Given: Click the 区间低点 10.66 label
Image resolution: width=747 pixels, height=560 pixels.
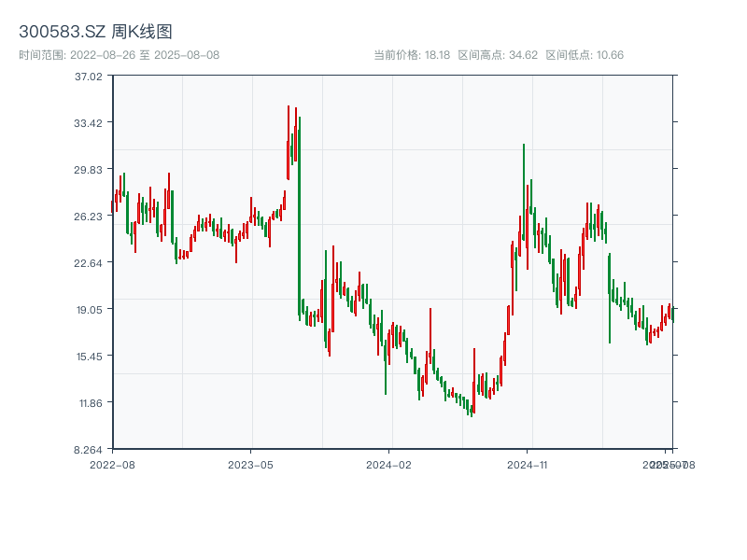Looking at the screenshot, I should click(x=585, y=55).
